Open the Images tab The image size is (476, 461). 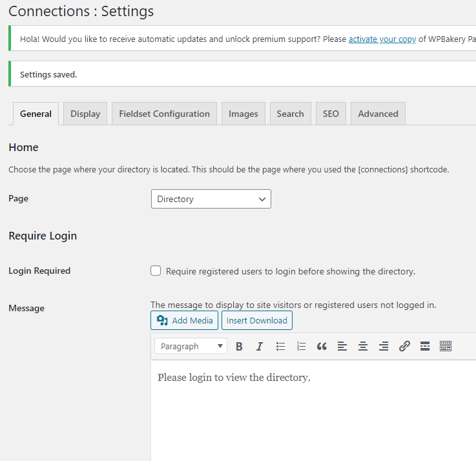(243, 114)
